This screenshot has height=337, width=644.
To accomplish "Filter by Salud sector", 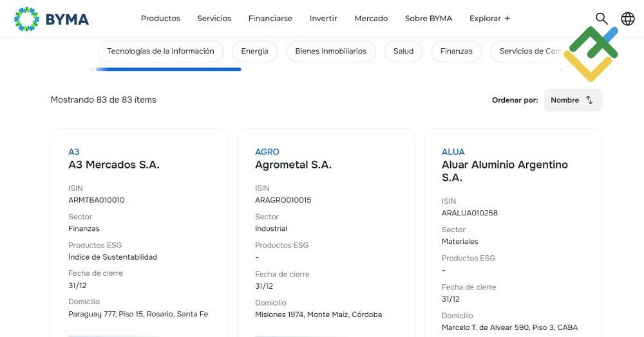I will pyautogui.click(x=403, y=51).
